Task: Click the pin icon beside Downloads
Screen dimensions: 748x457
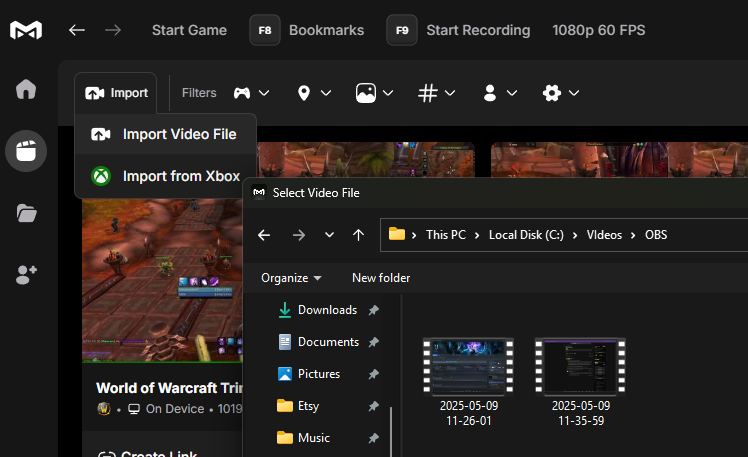Action: coord(374,310)
